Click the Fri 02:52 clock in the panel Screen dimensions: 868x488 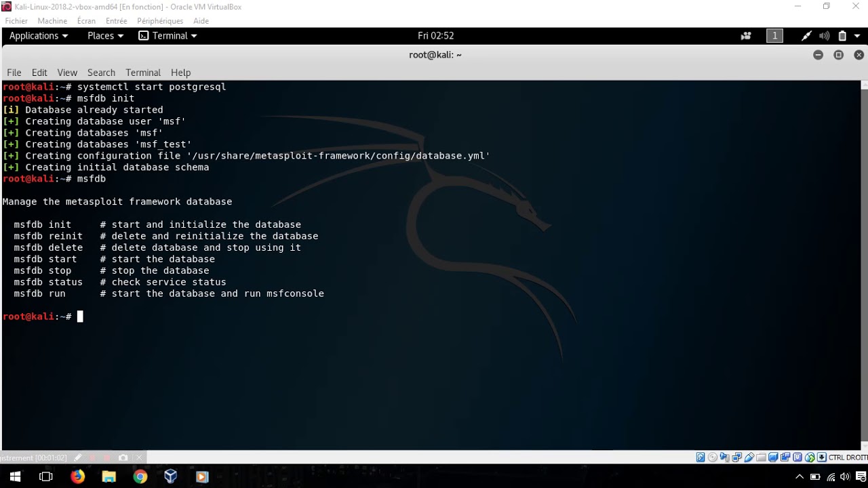[435, 36]
